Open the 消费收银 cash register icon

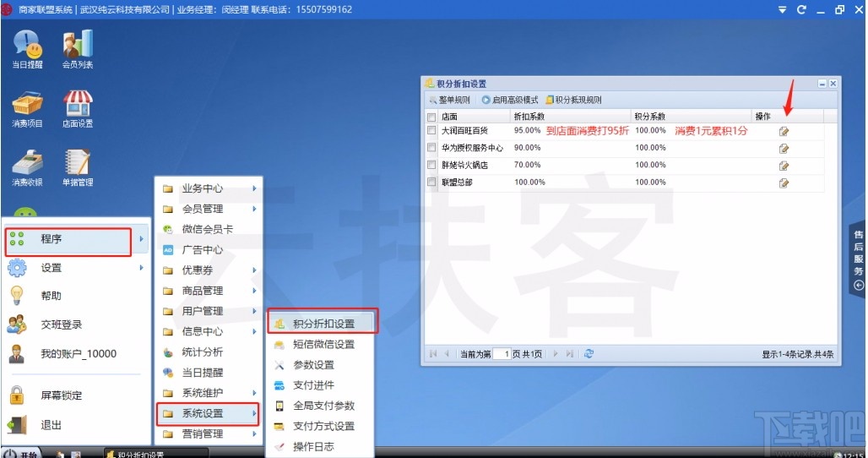point(27,168)
